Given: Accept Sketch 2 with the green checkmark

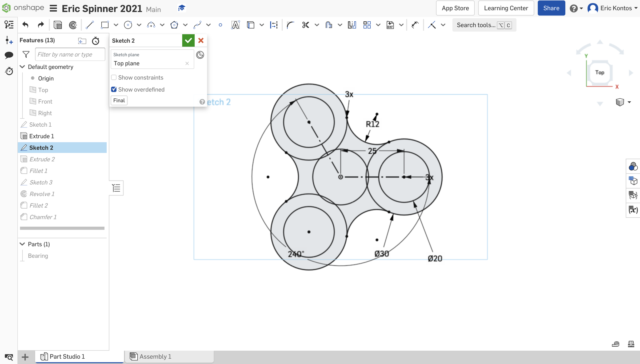Looking at the screenshot, I should [188, 40].
